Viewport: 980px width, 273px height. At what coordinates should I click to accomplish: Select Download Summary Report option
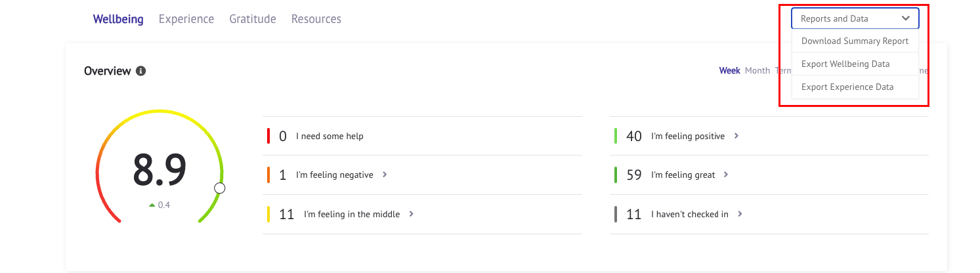click(855, 41)
